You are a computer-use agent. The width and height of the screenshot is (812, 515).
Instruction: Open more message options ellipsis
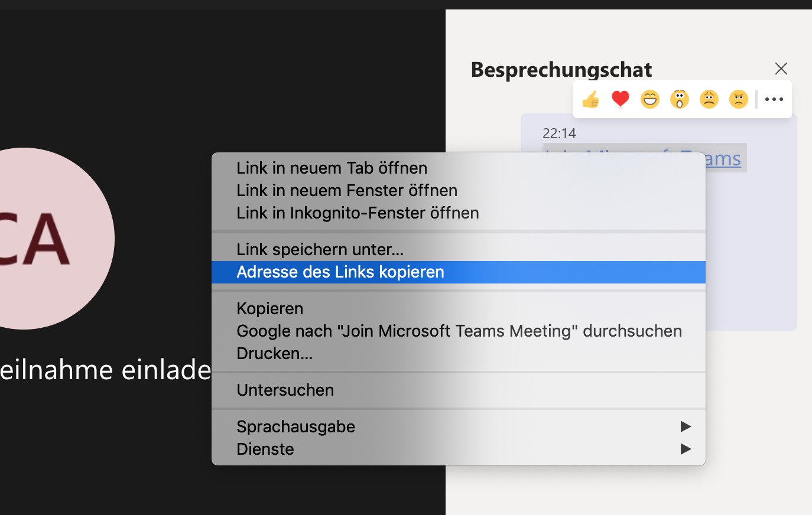click(774, 99)
